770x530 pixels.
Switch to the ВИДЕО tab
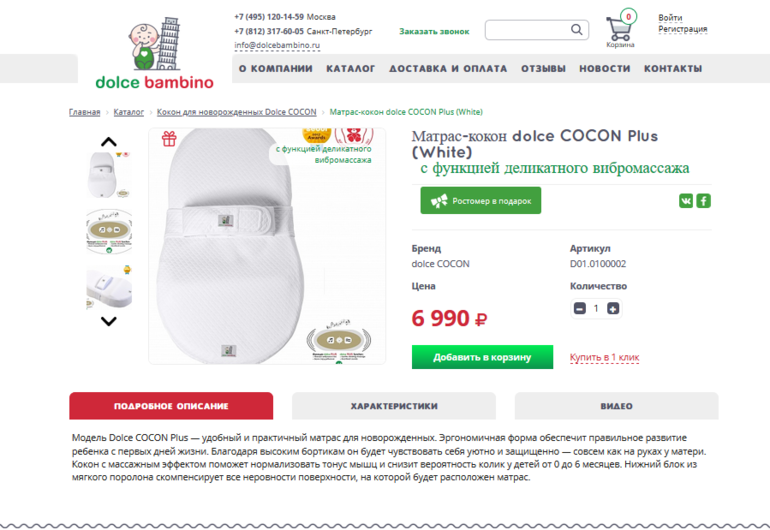pyautogui.click(x=616, y=406)
